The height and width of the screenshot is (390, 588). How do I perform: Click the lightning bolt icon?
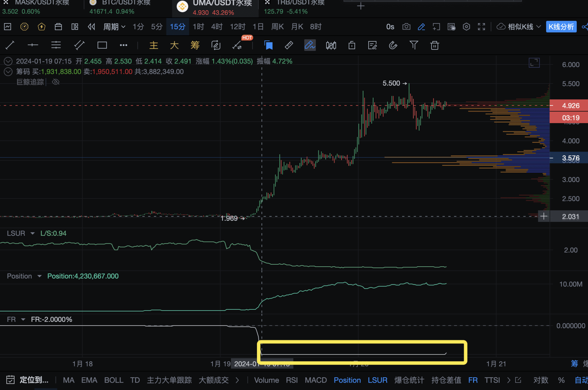pyautogui.click(x=42, y=27)
